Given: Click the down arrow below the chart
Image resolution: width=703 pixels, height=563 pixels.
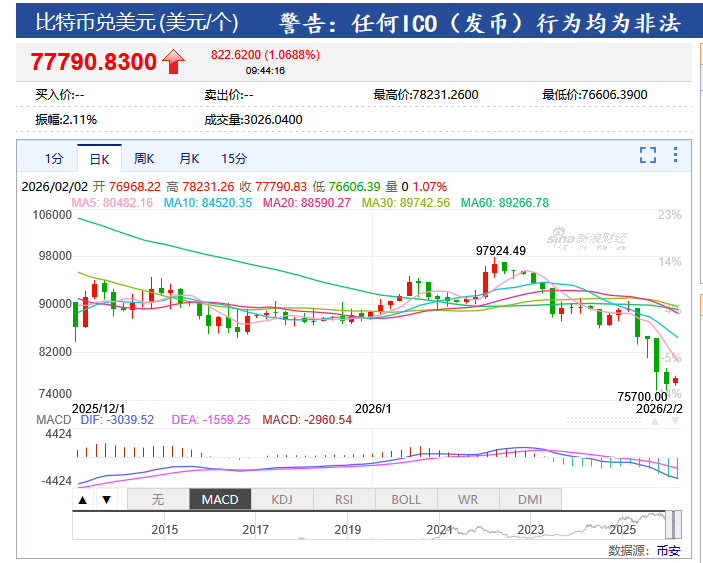Looking at the screenshot, I should (x=105, y=499).
